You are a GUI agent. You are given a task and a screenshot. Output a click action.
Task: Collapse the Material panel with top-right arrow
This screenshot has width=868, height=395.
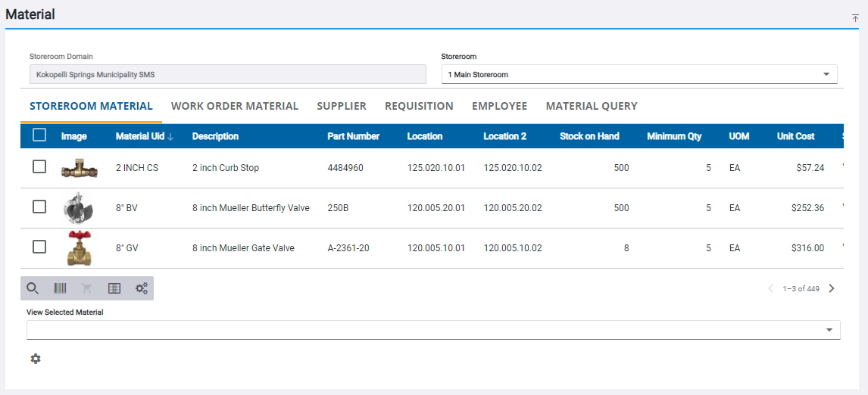(x=855, y=18)
